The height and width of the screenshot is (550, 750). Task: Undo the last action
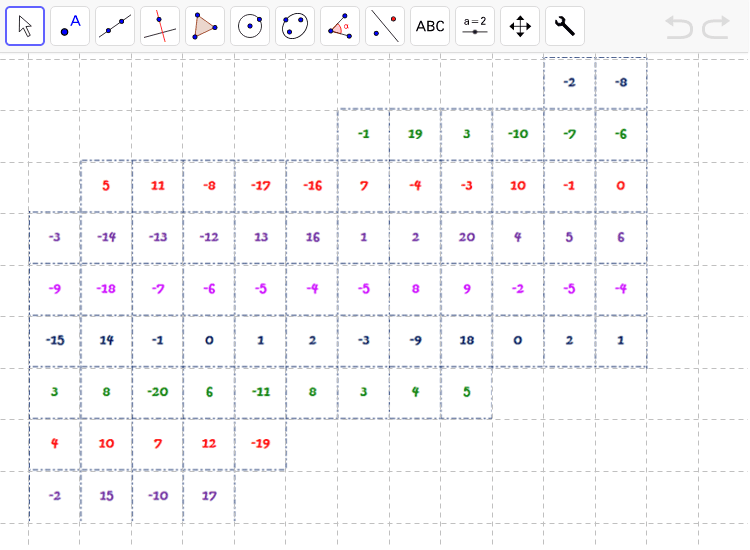679,27
